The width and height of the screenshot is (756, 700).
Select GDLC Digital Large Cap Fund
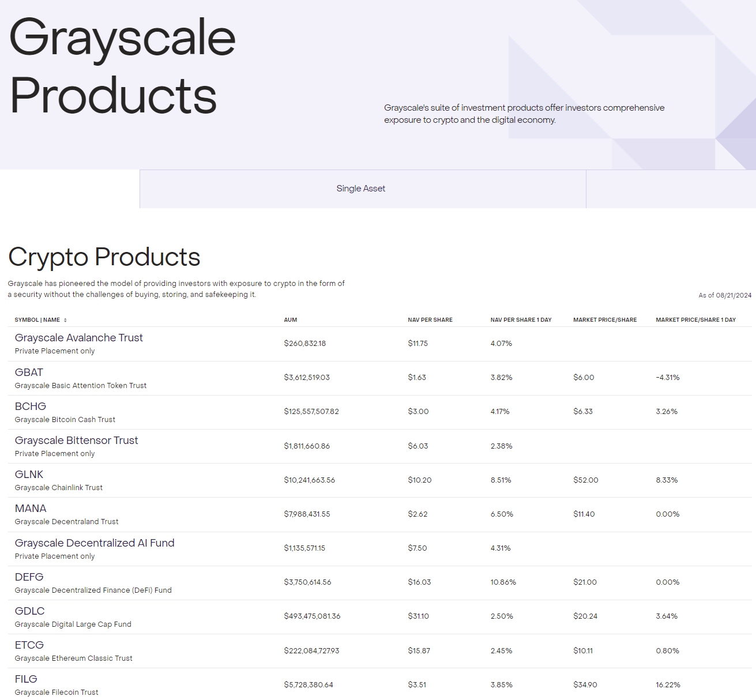[x=29, y=611]
